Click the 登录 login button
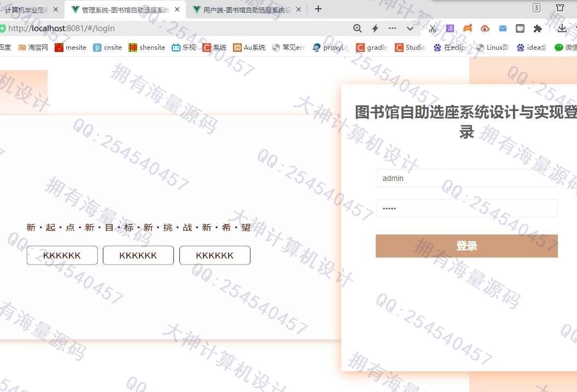The image size is (577, 392). pyautogui.click(x=467, y=245)
